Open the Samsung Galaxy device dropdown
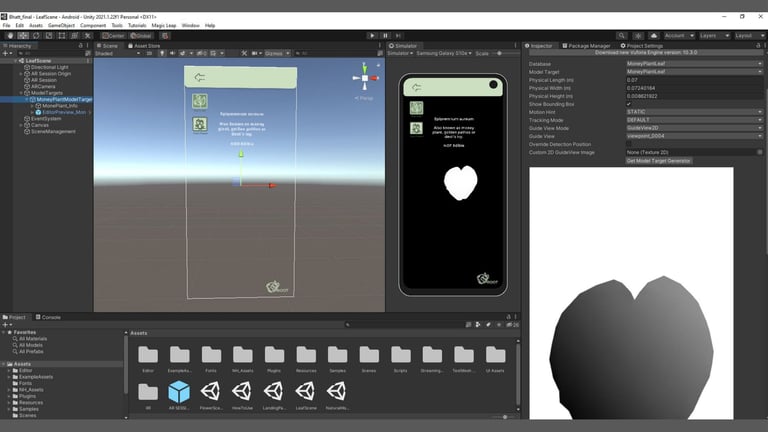 click(x=444, y=53)
